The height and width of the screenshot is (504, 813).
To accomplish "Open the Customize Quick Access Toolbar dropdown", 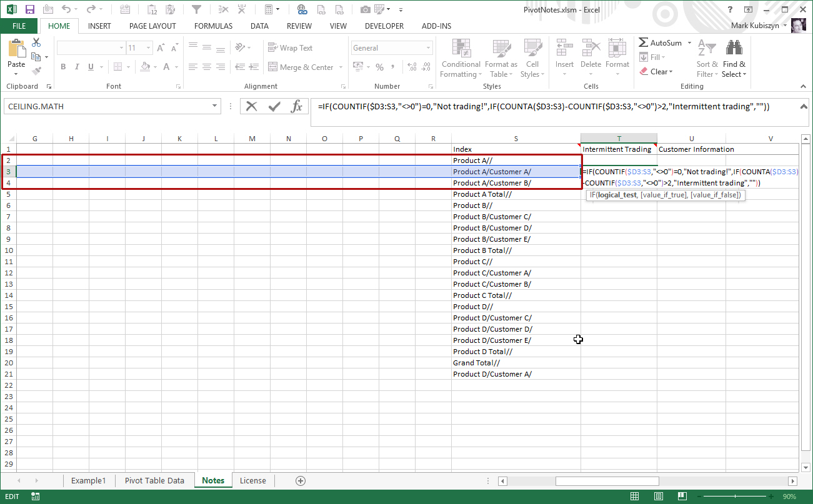I will (401, 9).
